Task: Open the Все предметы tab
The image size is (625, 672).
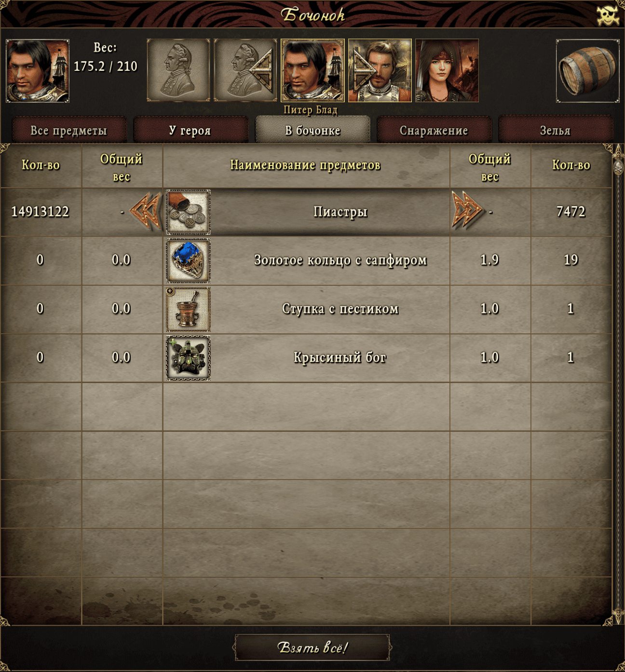Action: (69, 130)
